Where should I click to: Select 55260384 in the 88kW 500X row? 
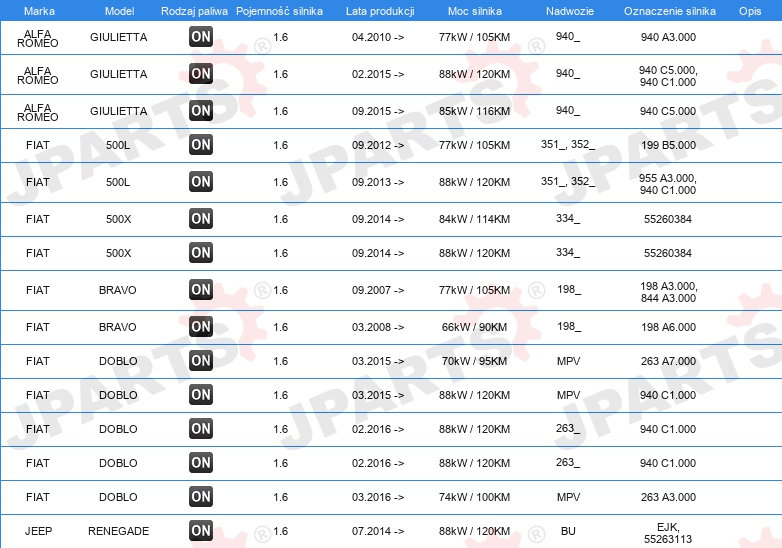(x=668, y=253)
